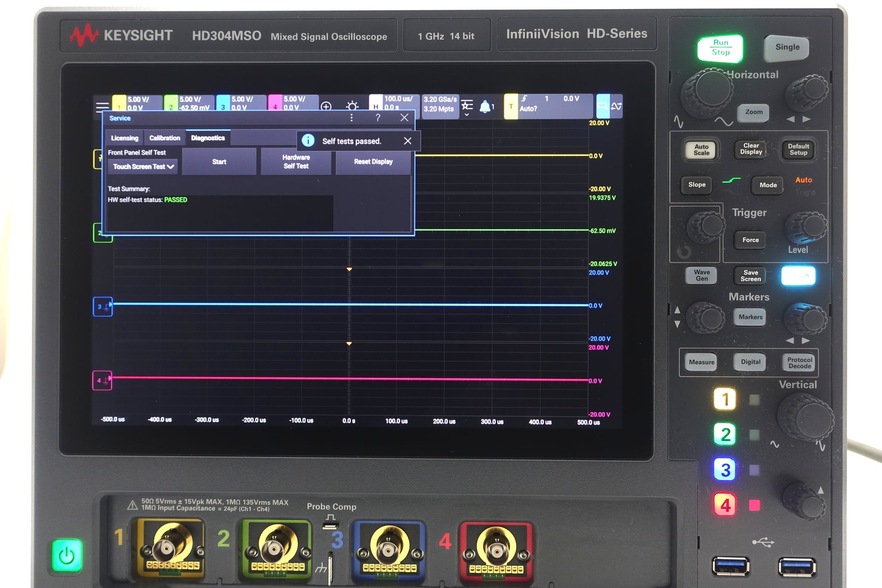Select channel 4 ground marker on the display

coord(102,380)
